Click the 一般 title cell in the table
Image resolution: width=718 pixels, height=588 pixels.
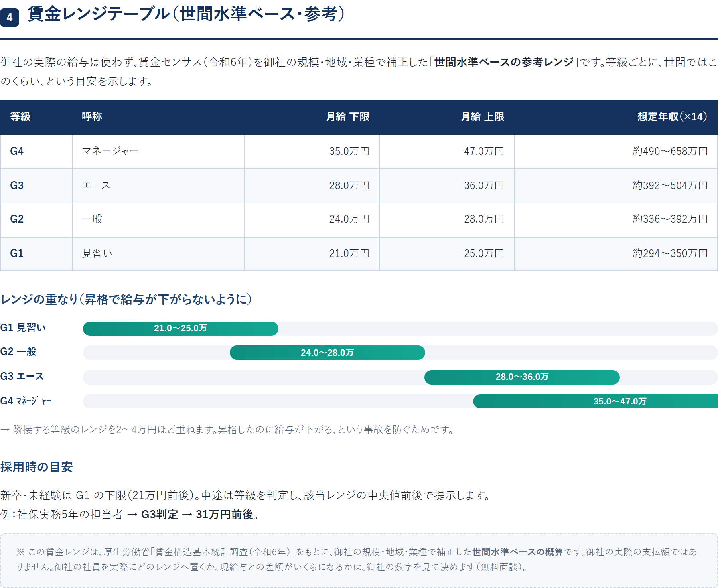tap(158, 220)
